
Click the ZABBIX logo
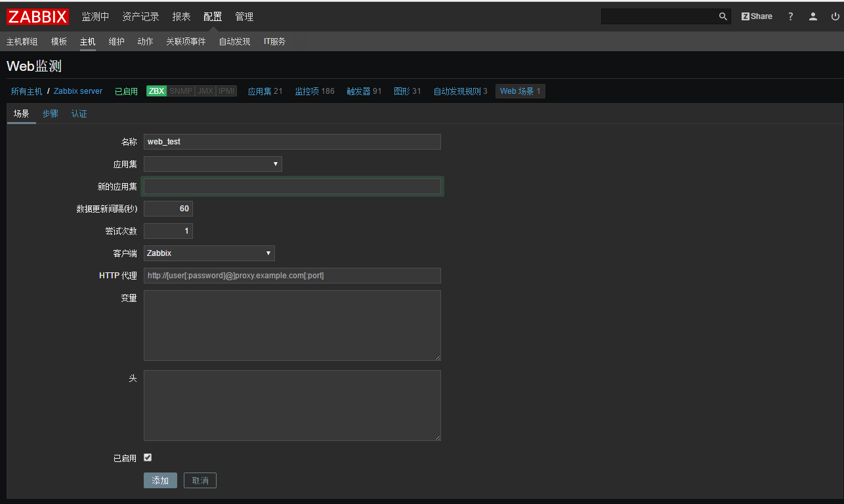point(38,16)
